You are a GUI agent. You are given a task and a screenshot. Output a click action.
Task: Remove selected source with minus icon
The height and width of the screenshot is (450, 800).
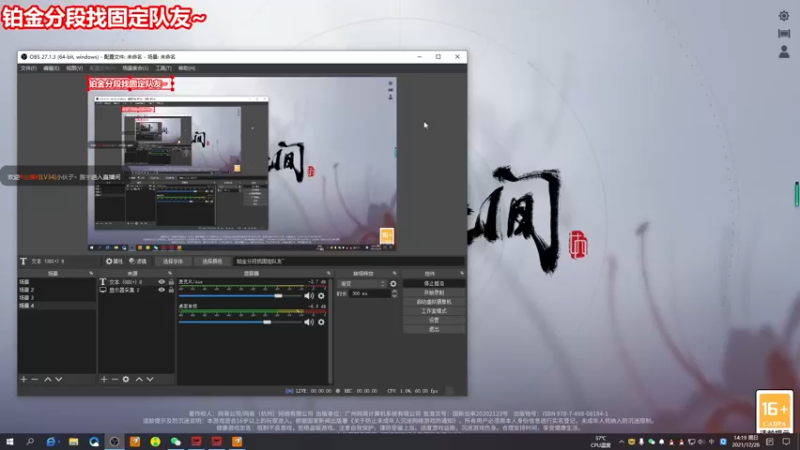(115, 379)
